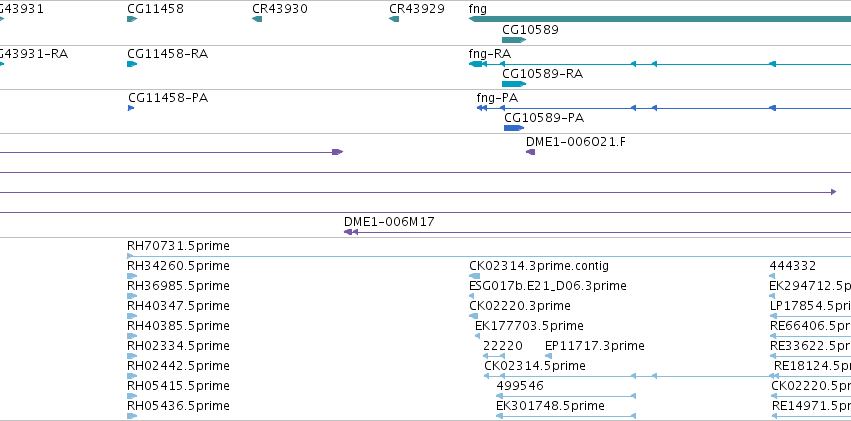Select the label beginning RE66406
851x421 pixels.
click(x=810, y=326)
